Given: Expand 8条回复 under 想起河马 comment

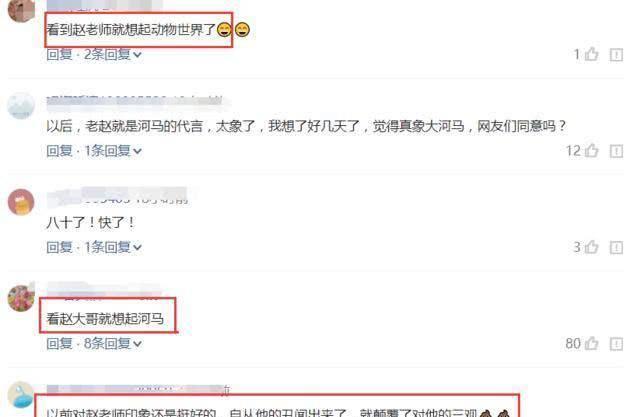Looking at the screenshot, I should point(113,343).
